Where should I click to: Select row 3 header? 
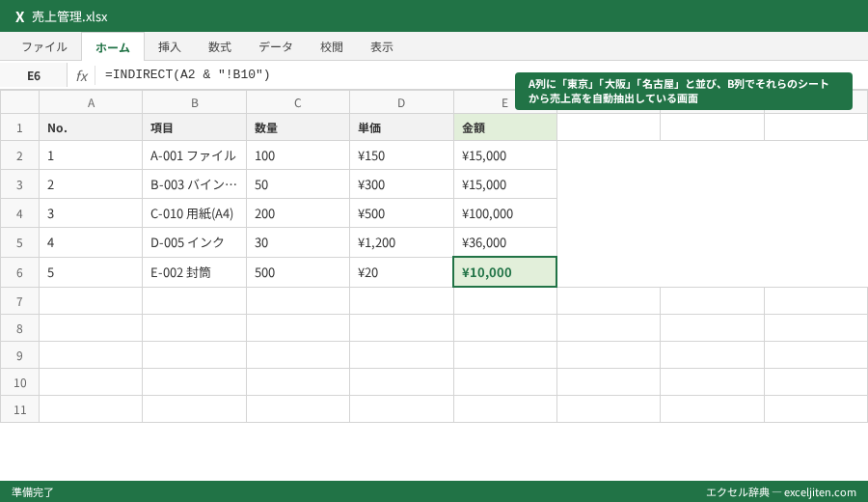(19, 184)
